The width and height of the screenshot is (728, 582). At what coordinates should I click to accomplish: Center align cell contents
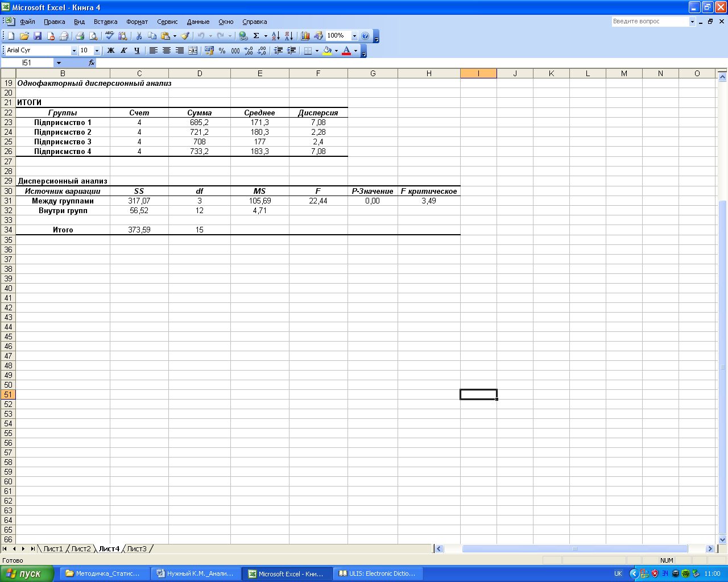(x=167, y=51)
